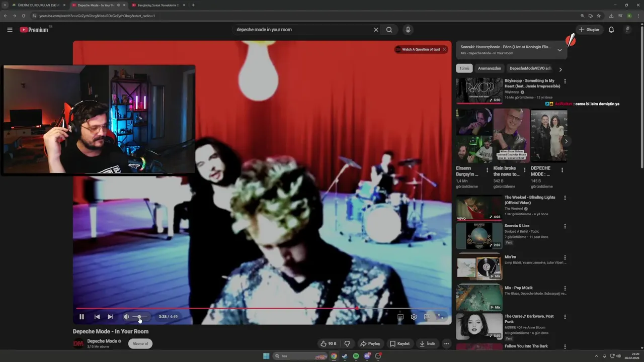This screenshot has height=362, width=644.
Task: Skip to next video in the player
Action: [x=111, y=317]
